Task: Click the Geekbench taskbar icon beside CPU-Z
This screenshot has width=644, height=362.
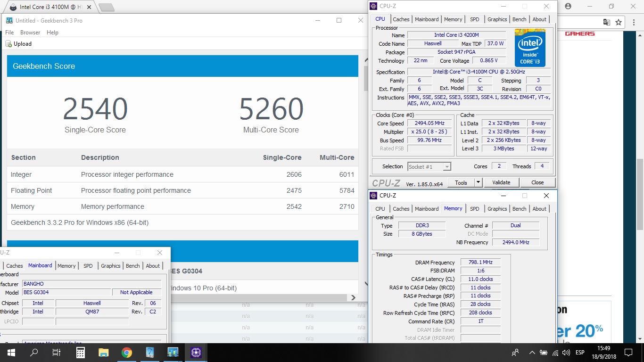Action: pyautogui.click(x=173, y=352)
